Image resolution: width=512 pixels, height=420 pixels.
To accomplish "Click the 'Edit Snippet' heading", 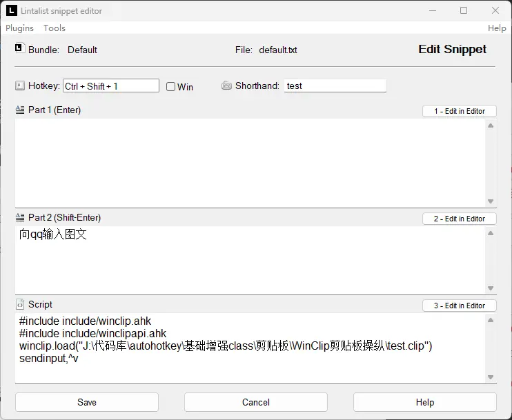I will point(452,49).
